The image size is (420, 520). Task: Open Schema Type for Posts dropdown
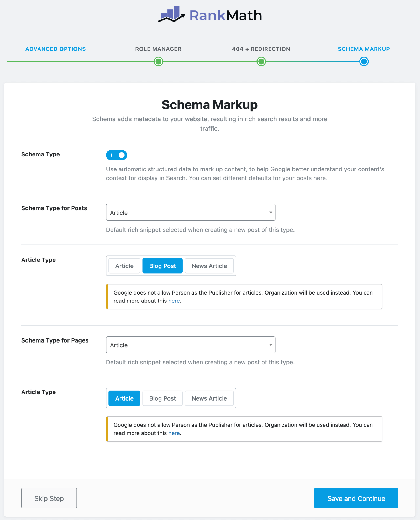[x=191, y=212]
